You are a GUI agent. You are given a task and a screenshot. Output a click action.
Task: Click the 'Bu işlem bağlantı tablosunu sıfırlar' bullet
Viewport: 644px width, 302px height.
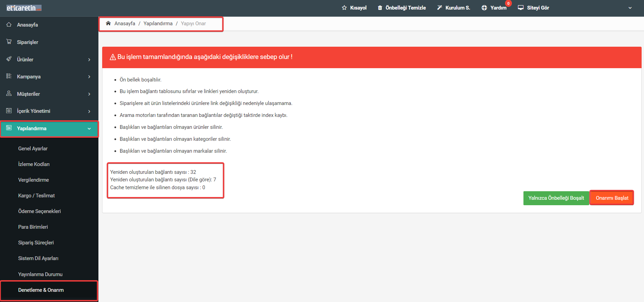click(189, 91)
